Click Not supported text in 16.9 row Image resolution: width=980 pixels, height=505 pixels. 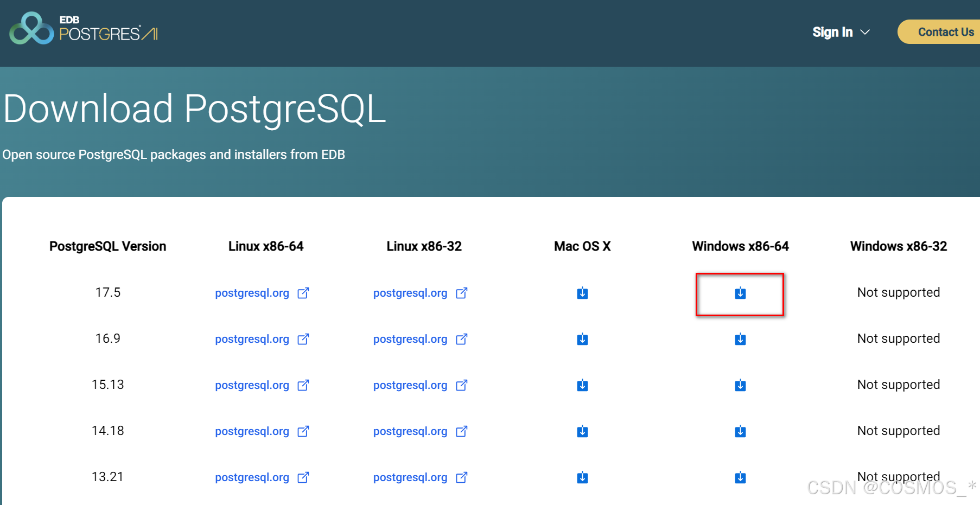[x=899, y=338]
